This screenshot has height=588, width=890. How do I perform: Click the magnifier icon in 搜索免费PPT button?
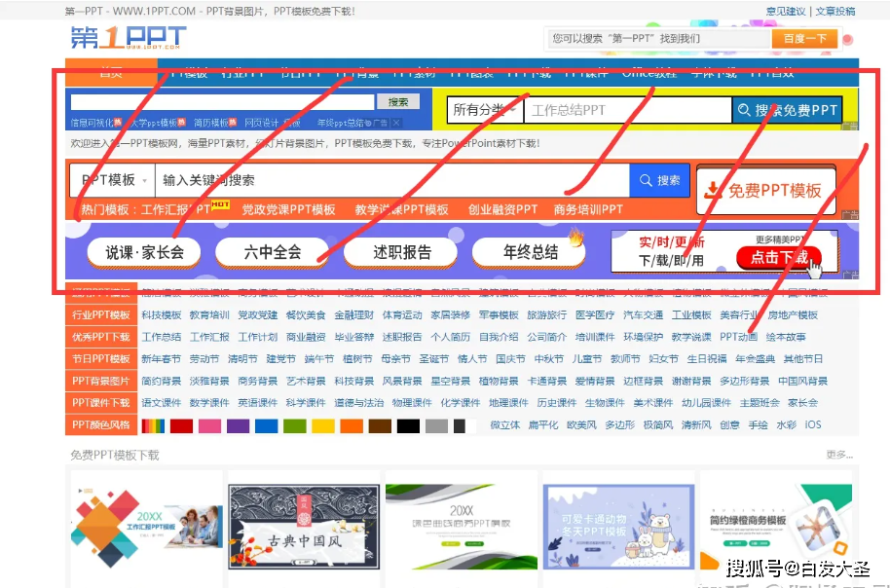[745, 110]
